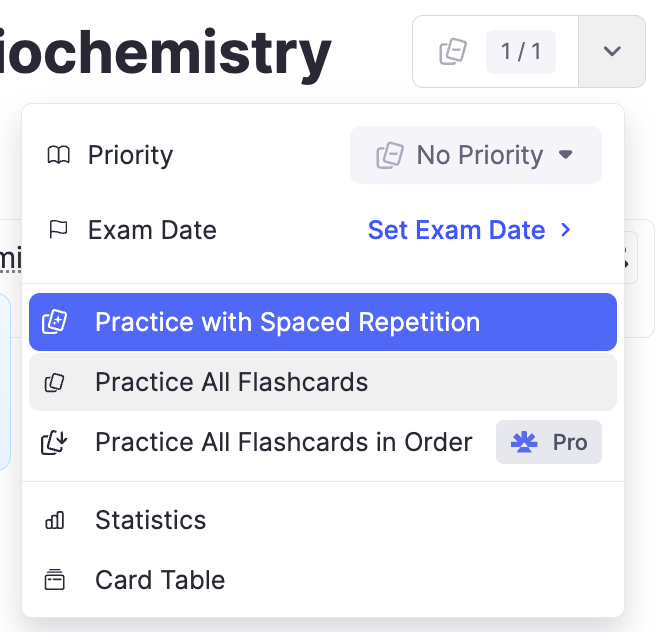Select Practice with Spaced Repetition

point(287,322)
